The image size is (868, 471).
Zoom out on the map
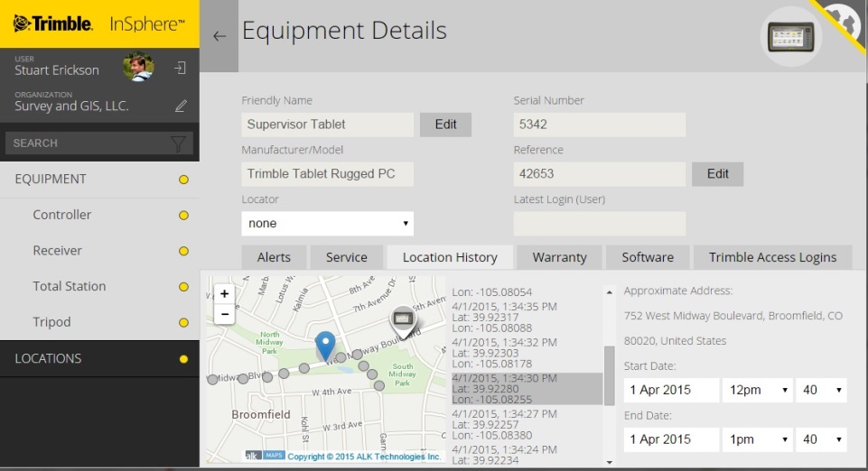224,314
